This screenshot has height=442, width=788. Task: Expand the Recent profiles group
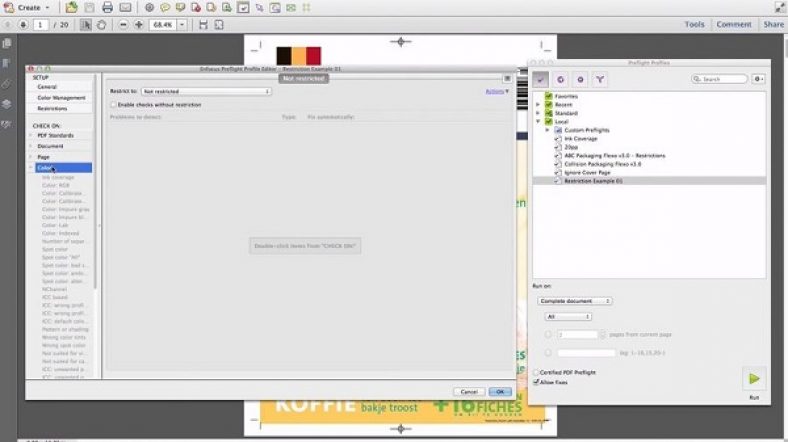(x=538, y=104)
